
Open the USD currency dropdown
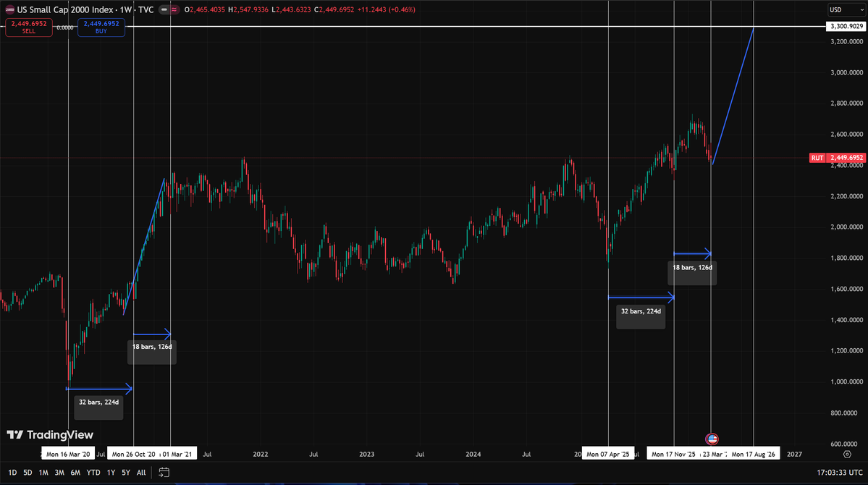tap(846, 9)
